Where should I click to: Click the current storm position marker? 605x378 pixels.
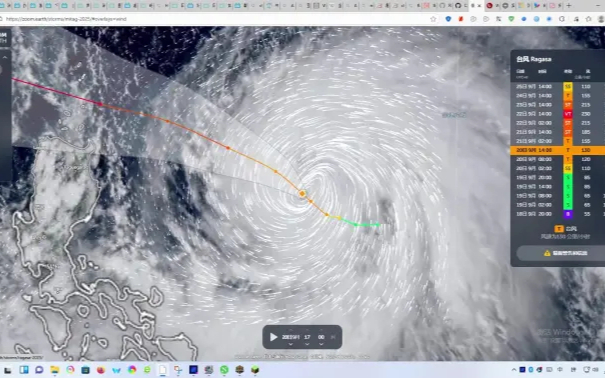[x=302, y=194]
